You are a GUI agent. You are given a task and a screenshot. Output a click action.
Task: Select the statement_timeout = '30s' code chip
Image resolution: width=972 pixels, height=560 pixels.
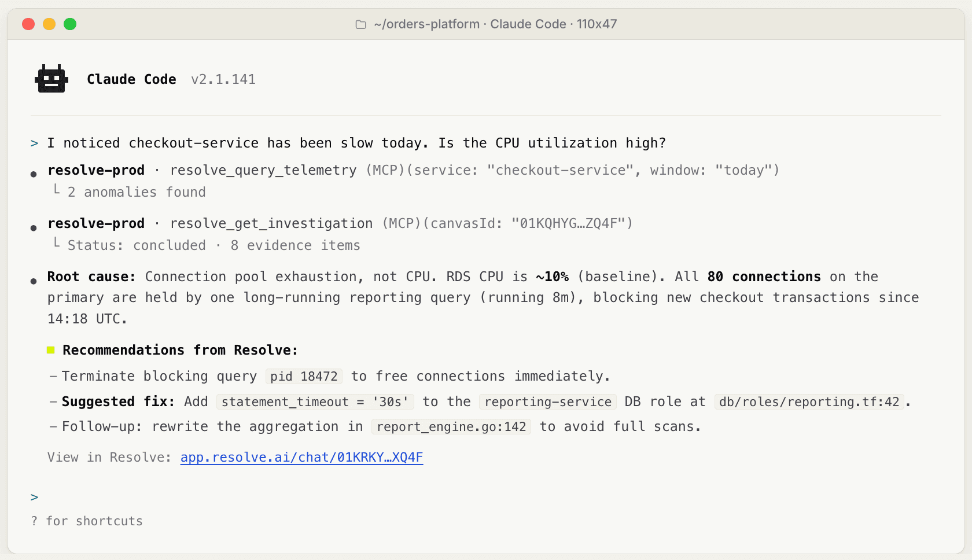coord(315,401)
